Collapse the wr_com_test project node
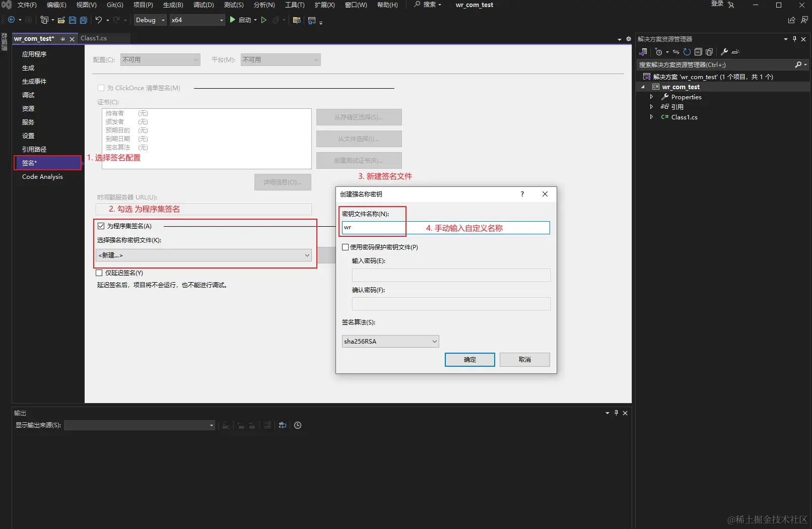This screenshot has height=529, width=812. tap(643, 87)
